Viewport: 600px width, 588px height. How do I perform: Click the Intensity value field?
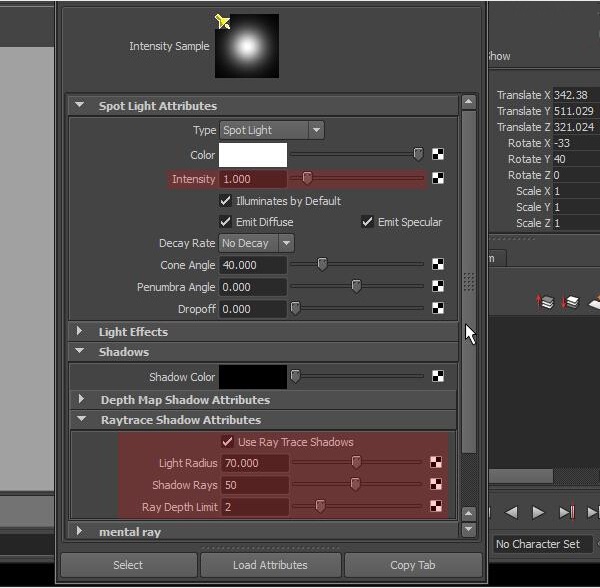(x=253, y=179)
